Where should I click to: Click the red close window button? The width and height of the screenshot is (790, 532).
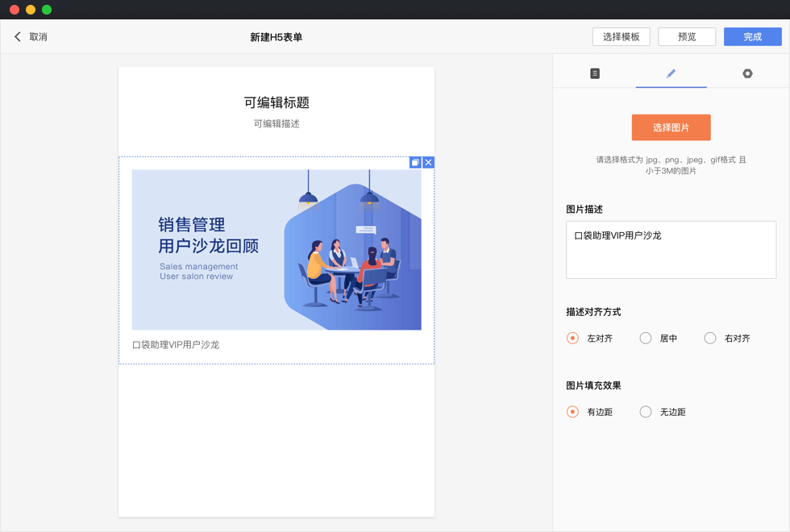[15, 10]
